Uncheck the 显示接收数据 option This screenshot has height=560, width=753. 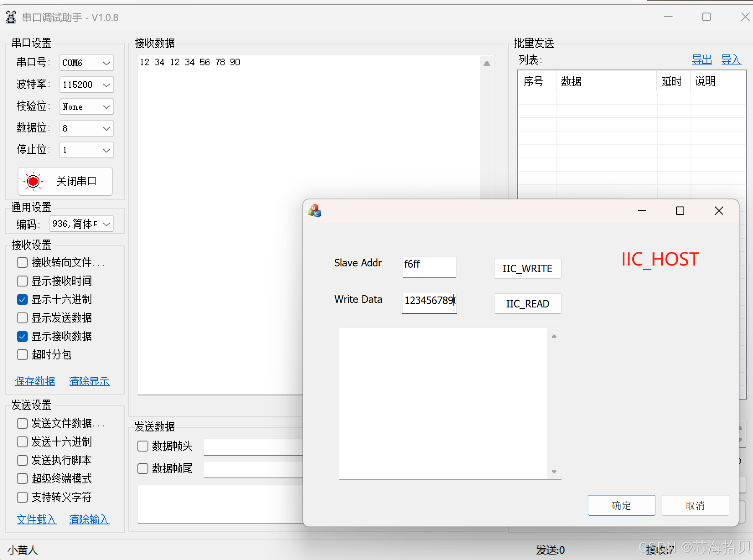22,336
